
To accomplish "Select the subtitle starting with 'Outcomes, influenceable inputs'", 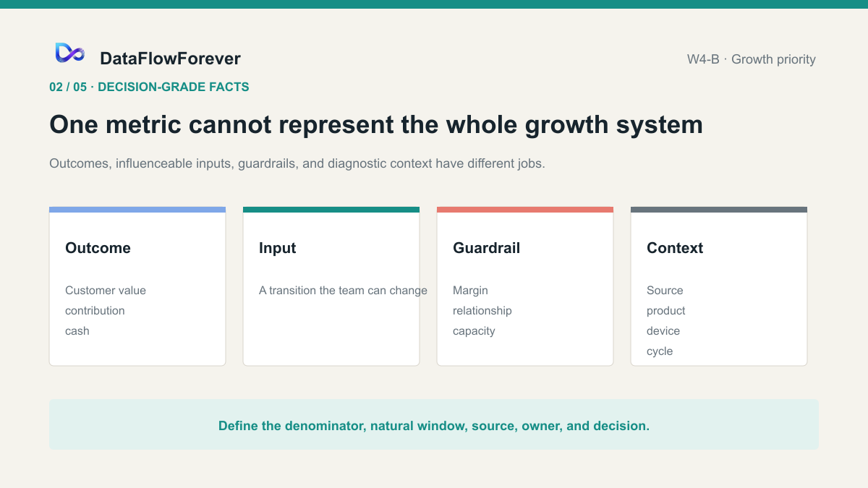I will point(297,163).
